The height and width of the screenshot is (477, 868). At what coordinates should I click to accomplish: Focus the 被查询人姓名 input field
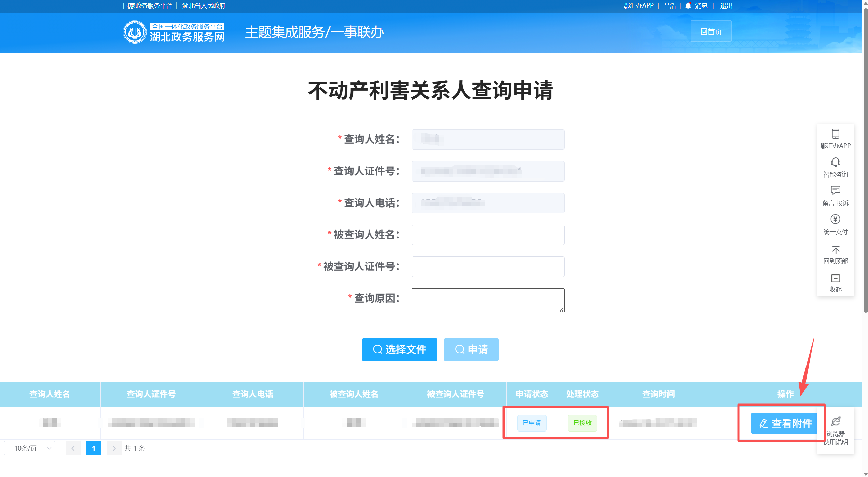tap(487, 235)
